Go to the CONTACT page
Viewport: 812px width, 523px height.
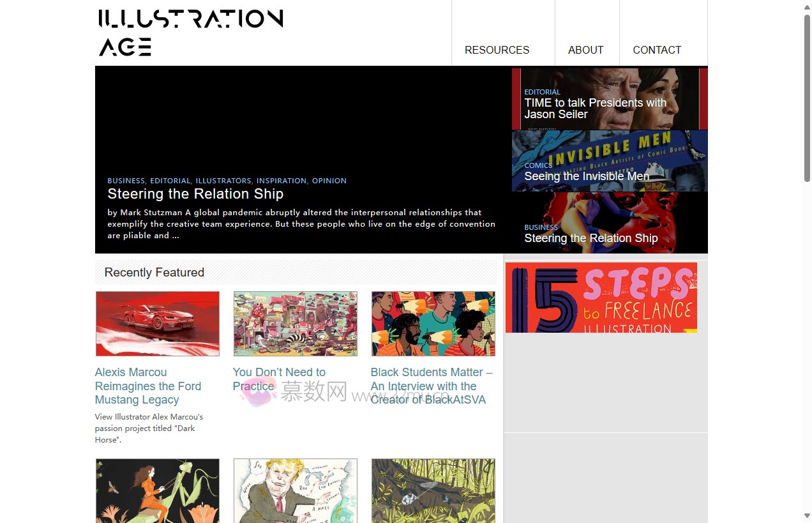(x=657, y=50)
